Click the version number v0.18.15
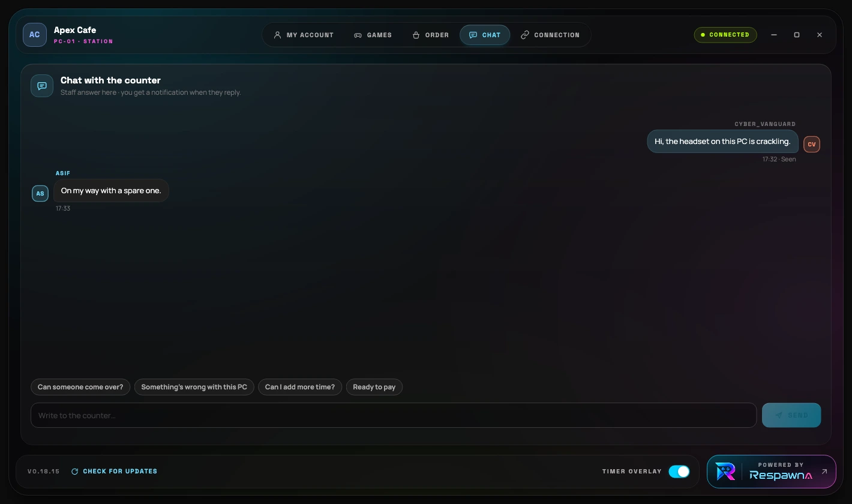 point(44,472)
